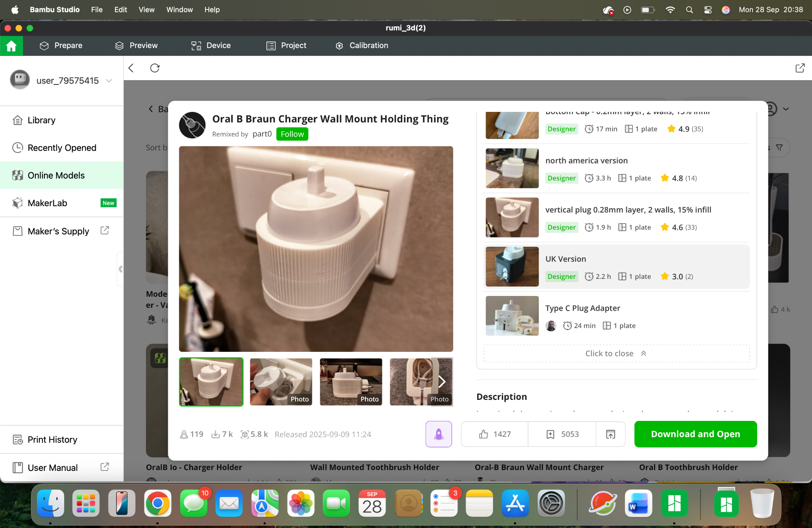Open the part0 designer profile link
Viewport: 812px width, 528px height.
262,134
